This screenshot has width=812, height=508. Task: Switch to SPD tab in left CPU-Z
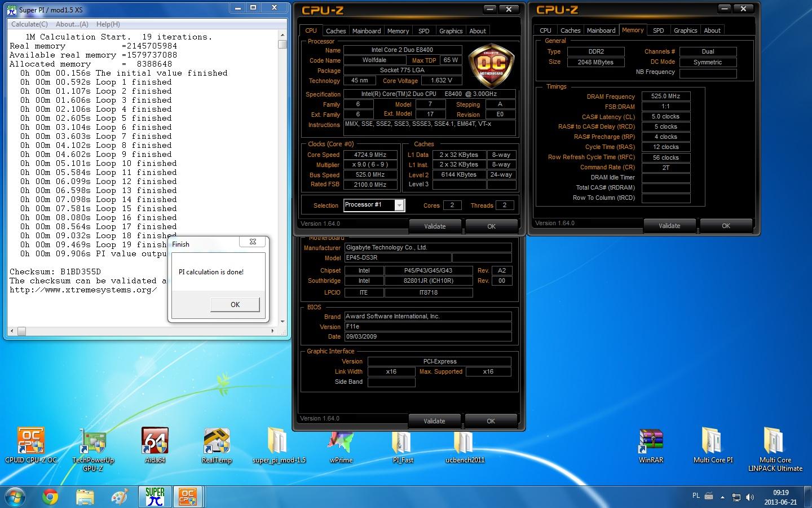(424, 31)
